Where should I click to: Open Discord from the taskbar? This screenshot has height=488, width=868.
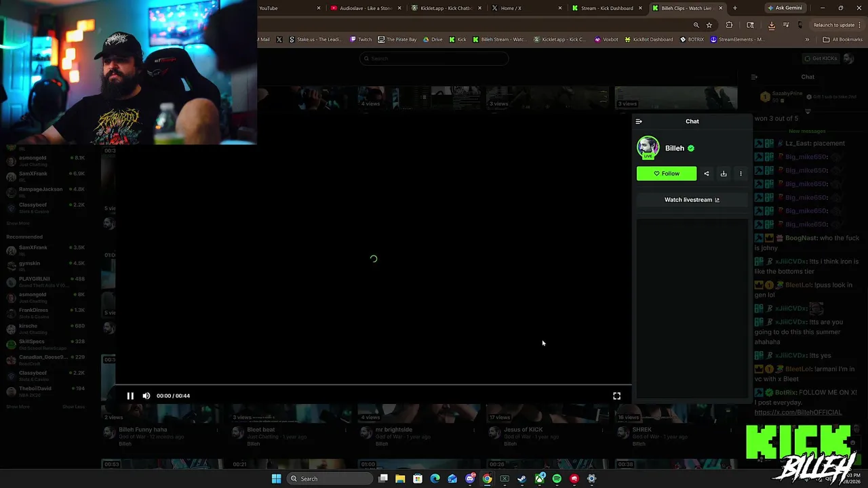coord(470,479)
